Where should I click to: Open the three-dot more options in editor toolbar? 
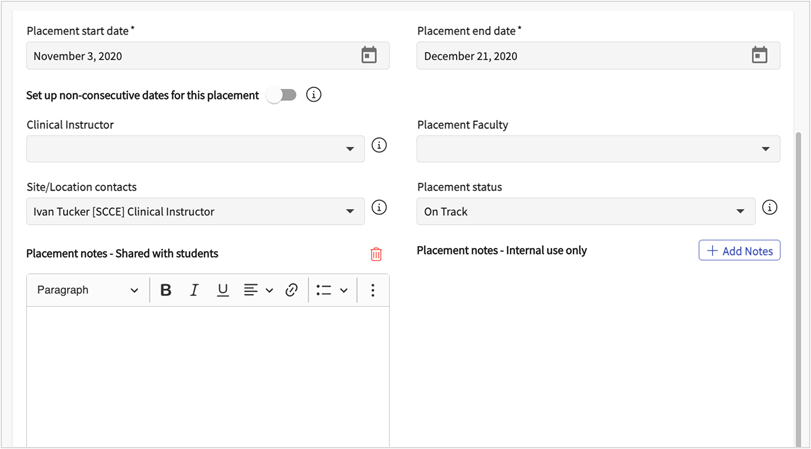click(372, 290)
